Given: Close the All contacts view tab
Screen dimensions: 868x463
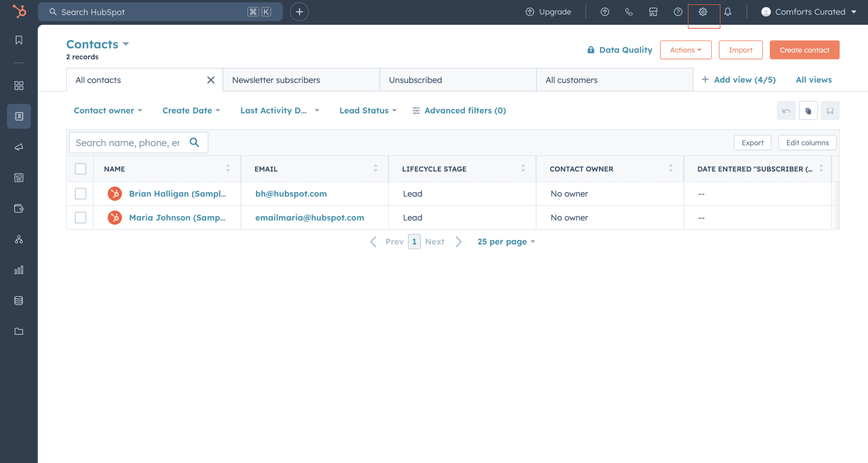Looking at the screenshot, I should click(211, 80).
